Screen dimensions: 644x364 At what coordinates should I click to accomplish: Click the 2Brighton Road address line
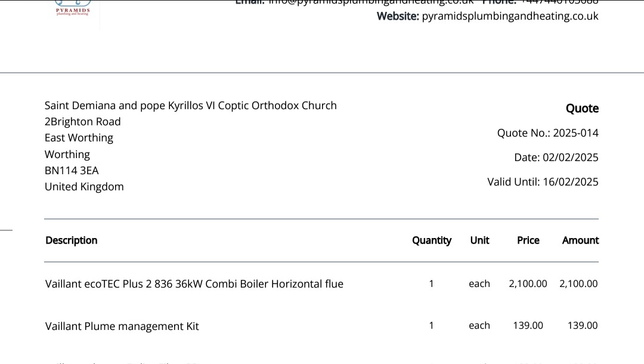(x=82, y=122)
